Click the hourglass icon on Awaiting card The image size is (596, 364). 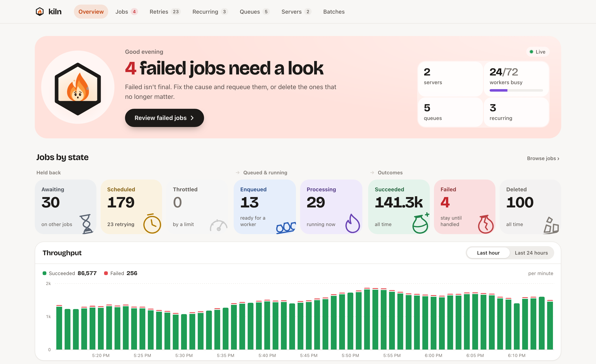point(86,224)
